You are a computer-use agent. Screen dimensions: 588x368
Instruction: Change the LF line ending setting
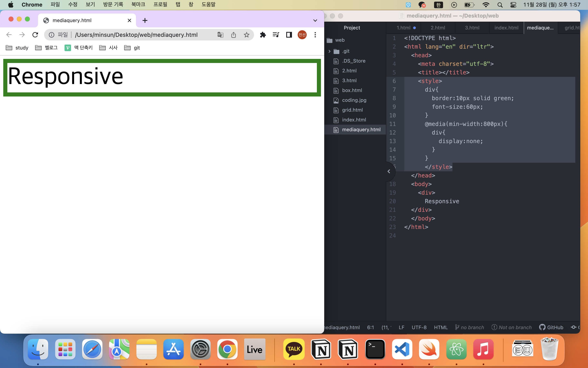(401, 327)
